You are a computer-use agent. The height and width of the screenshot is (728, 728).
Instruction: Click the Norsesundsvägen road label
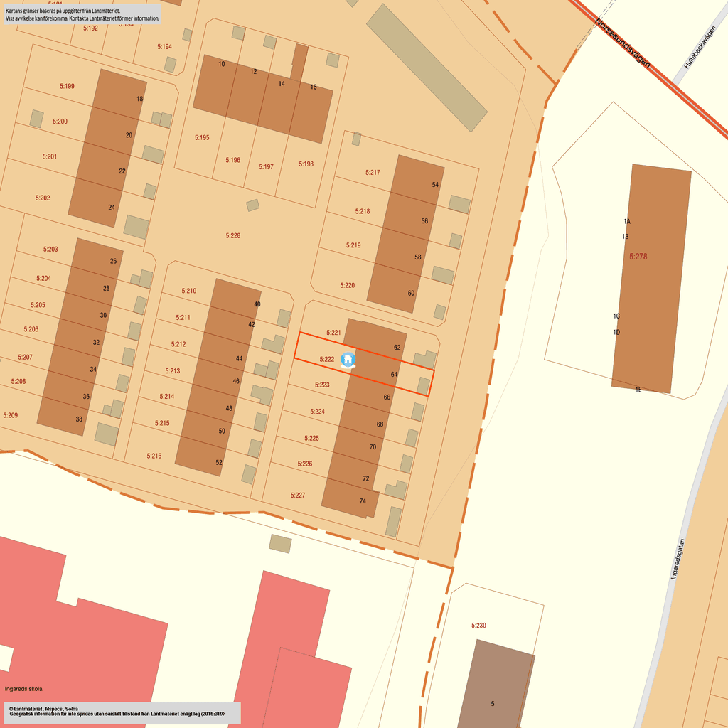click(x=623, y=43)
